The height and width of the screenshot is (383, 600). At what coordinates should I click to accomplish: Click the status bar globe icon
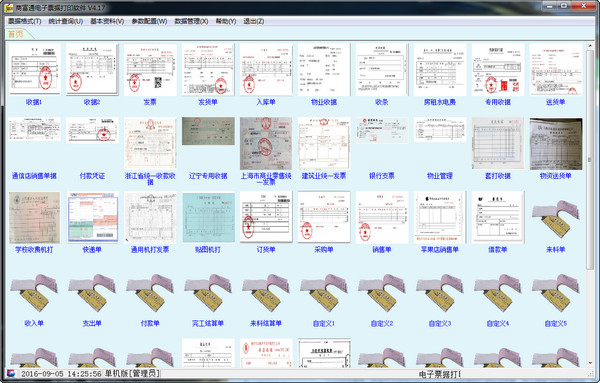click(x=11, y=373)
